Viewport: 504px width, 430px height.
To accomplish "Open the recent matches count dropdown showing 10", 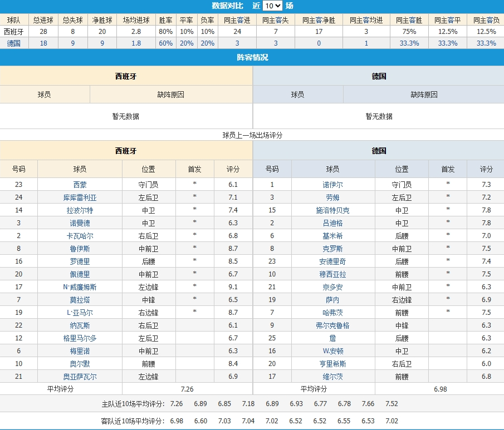I will point(273,6).
